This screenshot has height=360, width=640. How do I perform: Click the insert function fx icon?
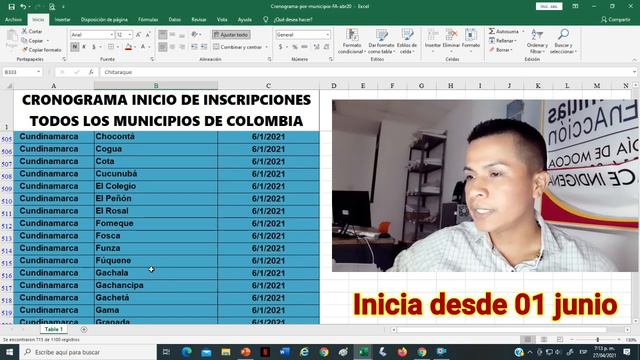[x=91, y=72]
